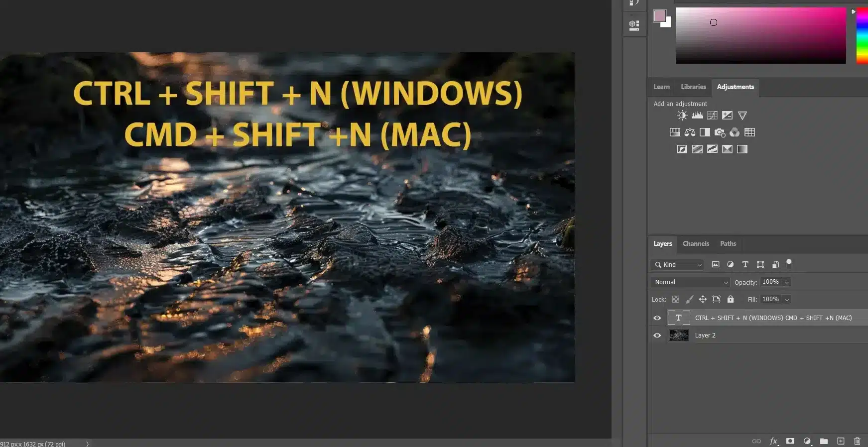Select the Layer 2 thumbnail
Viewport: 868px width, 447px height.
[x=679, y=335]
